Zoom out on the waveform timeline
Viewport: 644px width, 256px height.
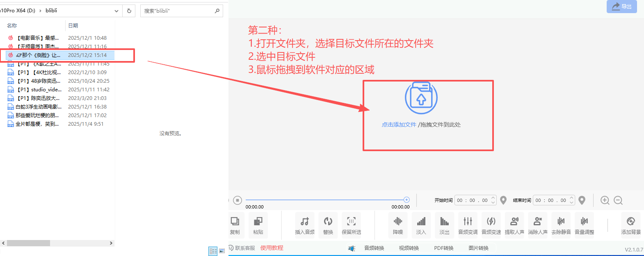[618, 200]
